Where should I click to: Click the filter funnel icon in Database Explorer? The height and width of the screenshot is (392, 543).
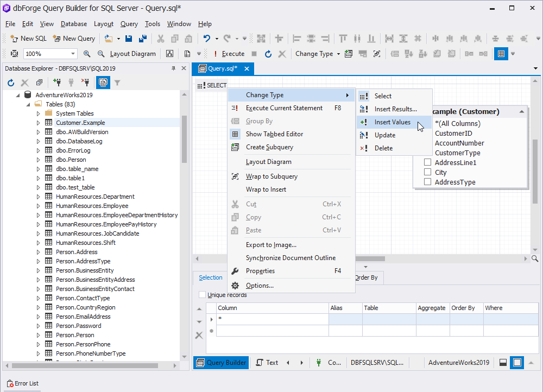117,83
